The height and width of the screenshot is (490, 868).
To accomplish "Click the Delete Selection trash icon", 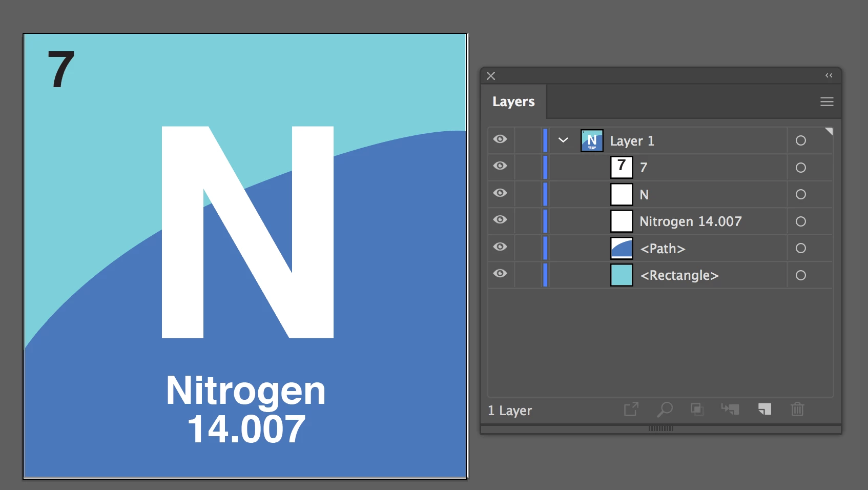I will (797, 409).
